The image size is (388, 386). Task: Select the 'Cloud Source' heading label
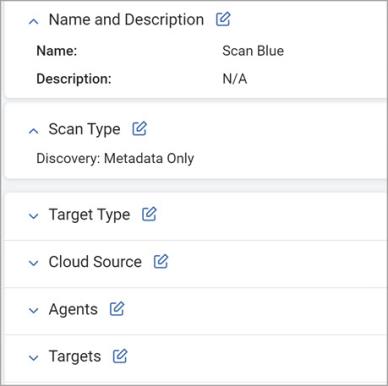tap(95, 262)
